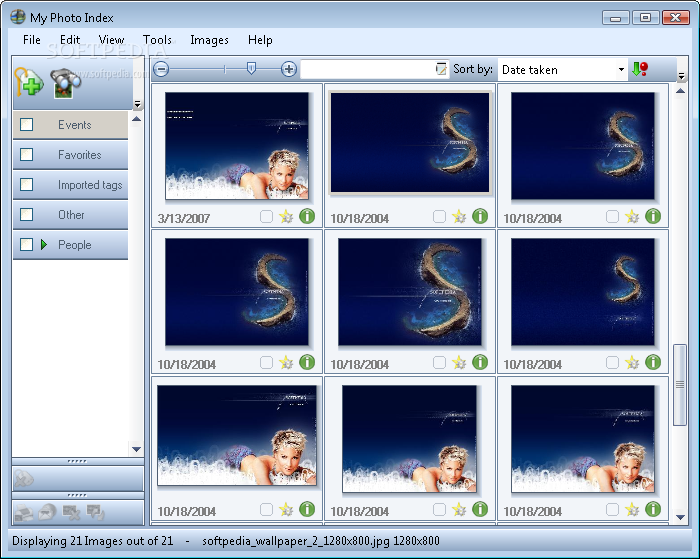Open the Tools menu
700x559 pixels.
coord(157,40)
